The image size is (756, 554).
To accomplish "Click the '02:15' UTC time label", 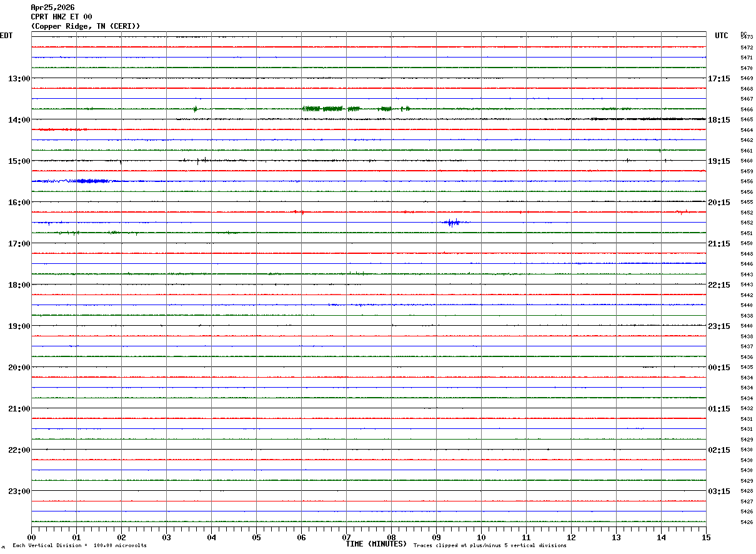I will [x=719, y=450].
